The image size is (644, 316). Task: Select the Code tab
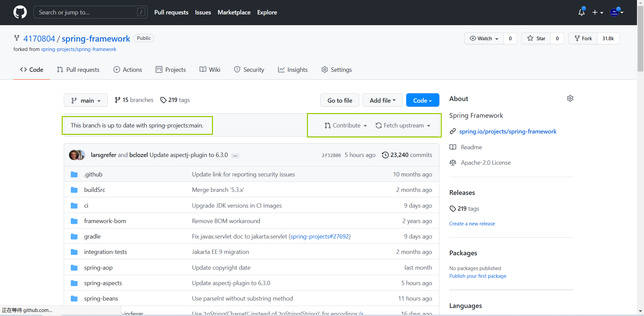click(32, 70)
